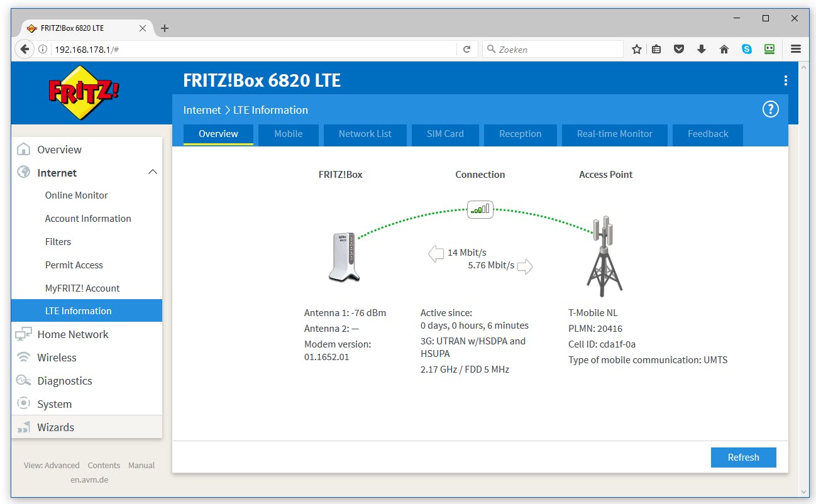Select the Diagnostics sidebar icon
The height and width of the screenshot is (504, 816).
[x=23, y=380]
